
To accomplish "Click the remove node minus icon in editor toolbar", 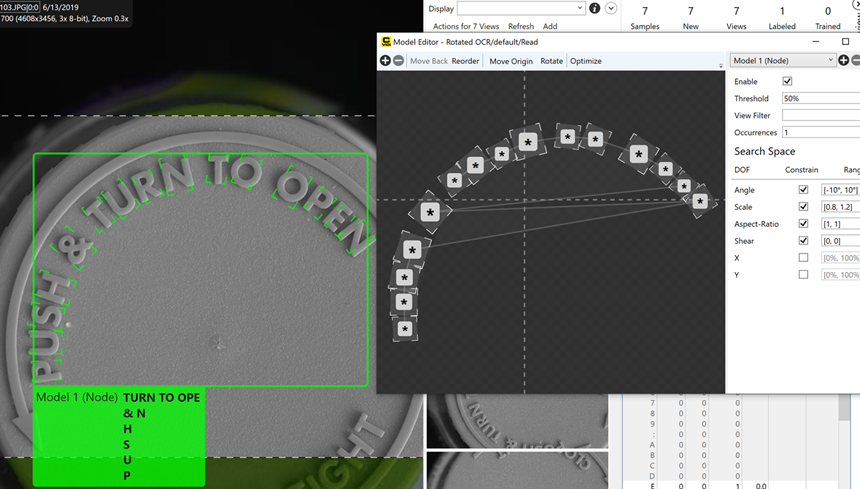I will (x=398, y=61).
